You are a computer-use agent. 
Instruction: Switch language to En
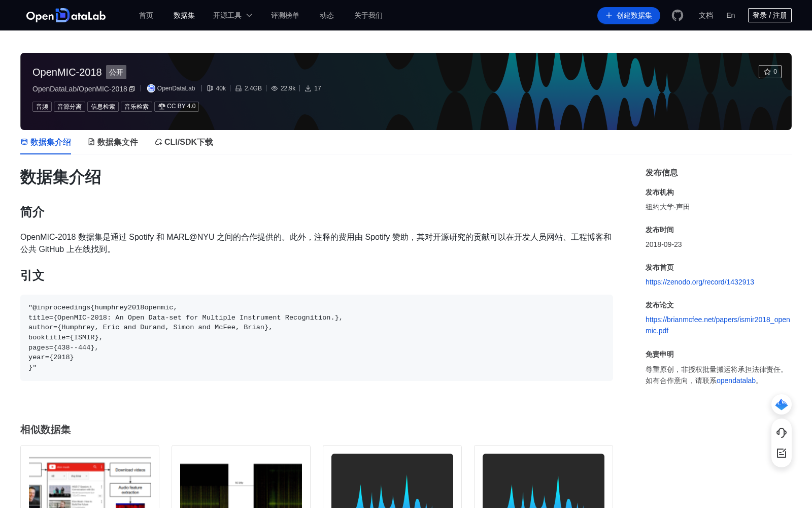(x=731, y=15)
